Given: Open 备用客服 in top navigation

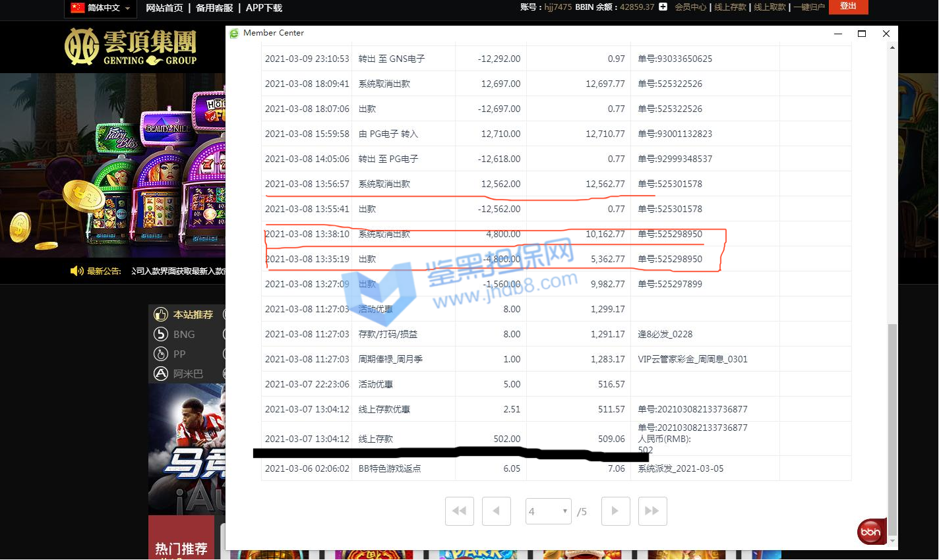Looking at the screenshot, I should pyautogui.click(x=214, y=8).
